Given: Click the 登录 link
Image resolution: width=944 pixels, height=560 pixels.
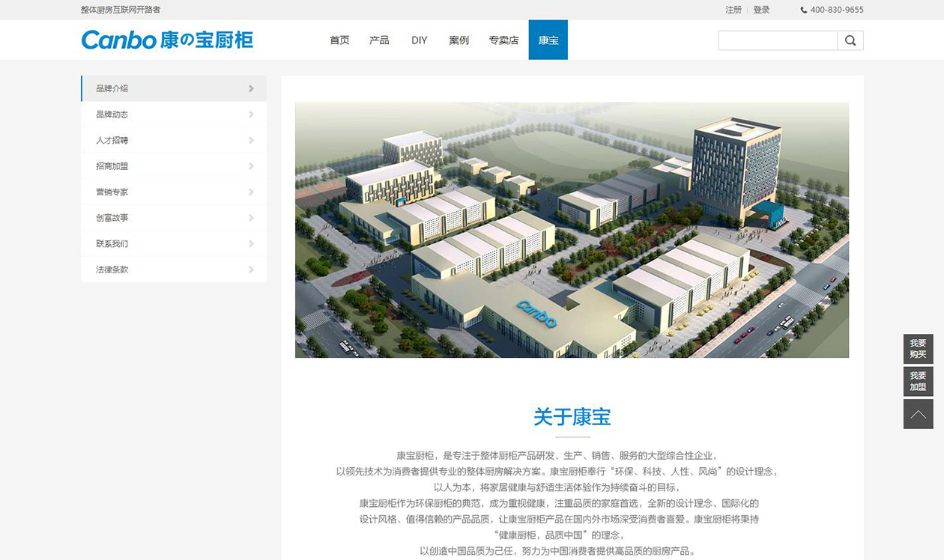Looking at the screenshot, I should point(761,10).
